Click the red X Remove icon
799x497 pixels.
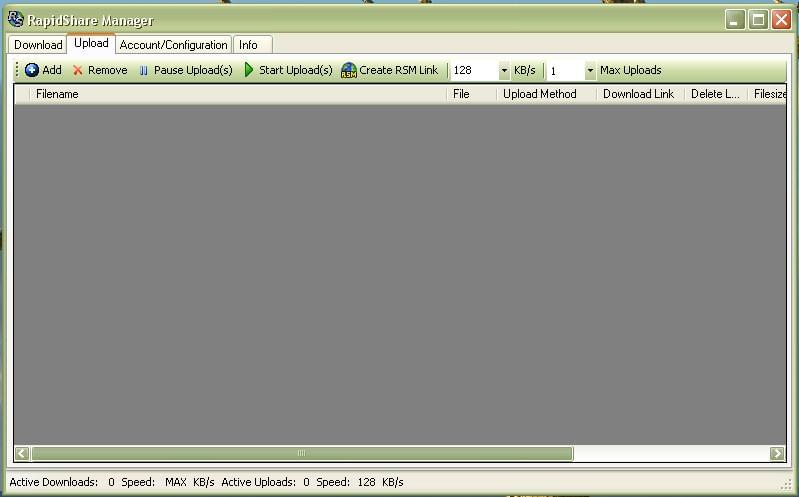point(77,70)
